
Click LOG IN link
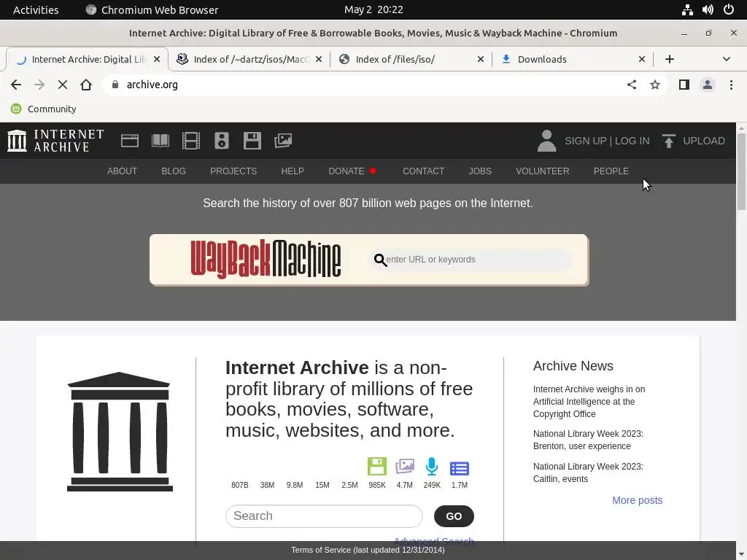pos(632,141)
